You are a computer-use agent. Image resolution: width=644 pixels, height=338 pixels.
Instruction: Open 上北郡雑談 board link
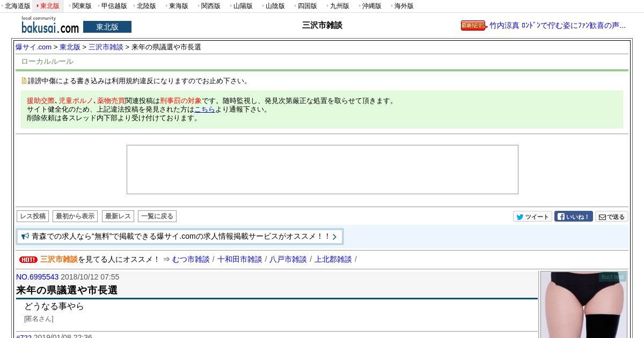pyautogui.click(x=333, y=259)
